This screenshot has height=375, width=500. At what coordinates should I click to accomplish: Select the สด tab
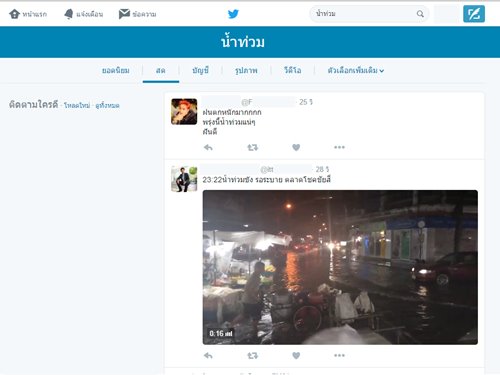coord(161,70)
